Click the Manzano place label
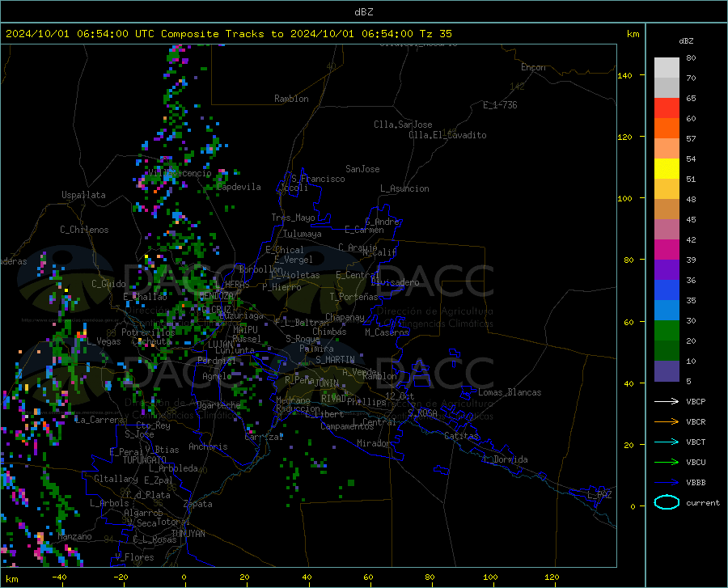Image resolution: width=728 pixels, height=588 pixels. [74, 536]
